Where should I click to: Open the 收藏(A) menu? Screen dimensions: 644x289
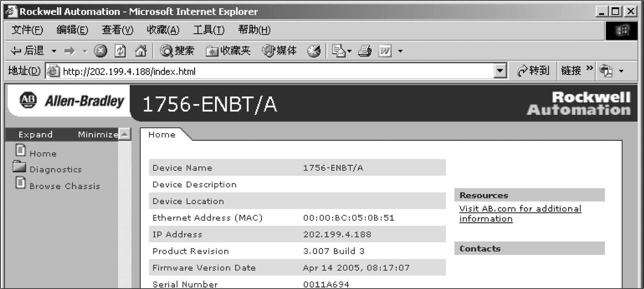click(x=163, y=30)
